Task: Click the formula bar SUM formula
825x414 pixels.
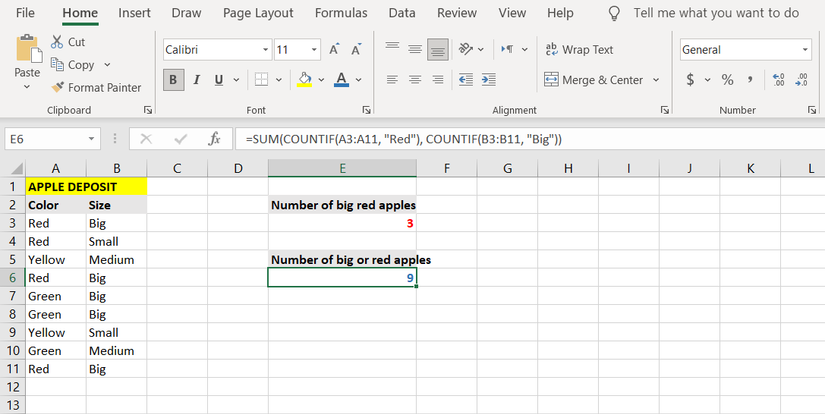Action: 404,139
